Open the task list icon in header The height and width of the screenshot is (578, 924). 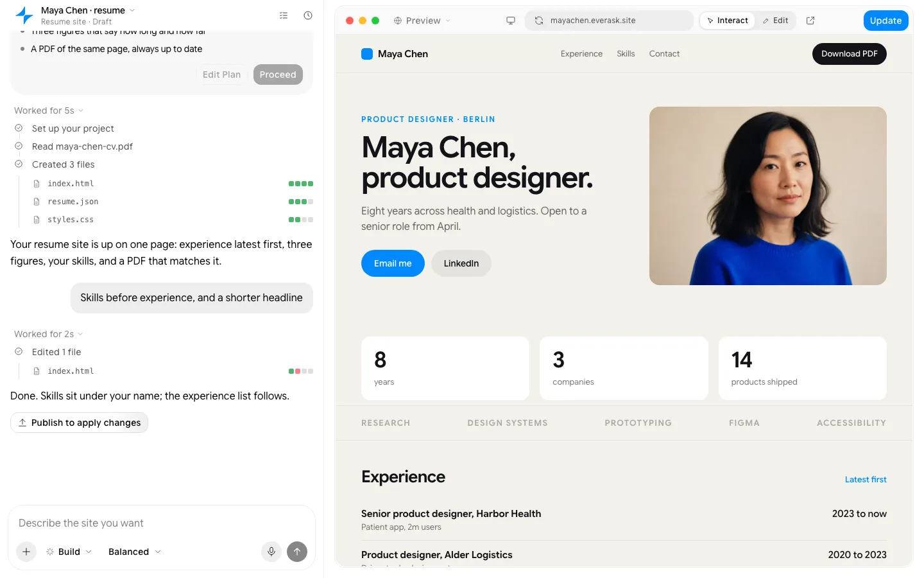[x=284, y=15]
